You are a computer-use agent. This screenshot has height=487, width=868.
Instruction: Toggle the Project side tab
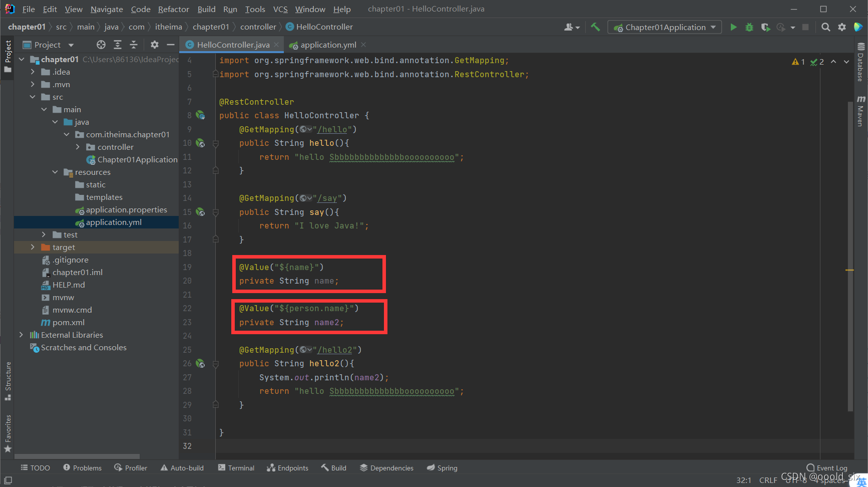click(x=8, y=57)
